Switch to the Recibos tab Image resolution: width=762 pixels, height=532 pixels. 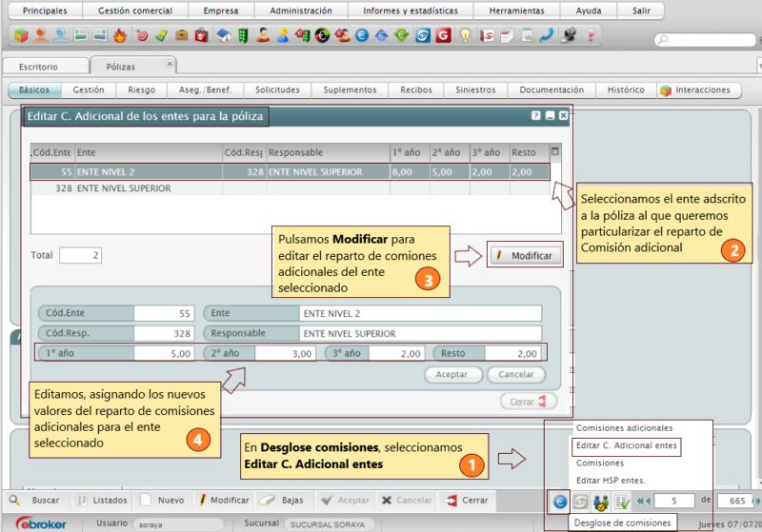[415, 90]
